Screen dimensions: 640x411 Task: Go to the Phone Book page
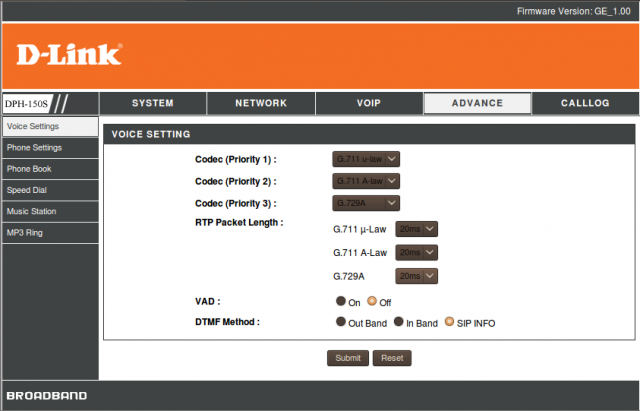pos(50,169)
